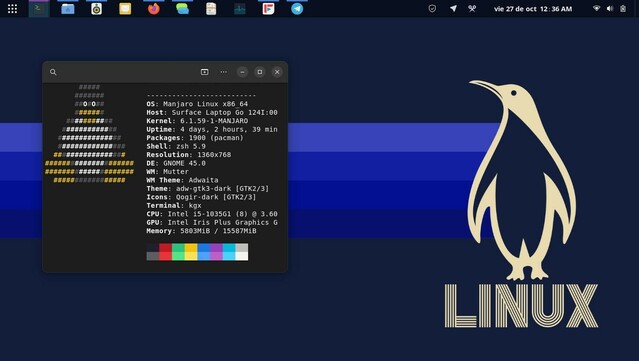
Task: Click the 'Icons: Qogir-dark' line
Action: [201, 197]
